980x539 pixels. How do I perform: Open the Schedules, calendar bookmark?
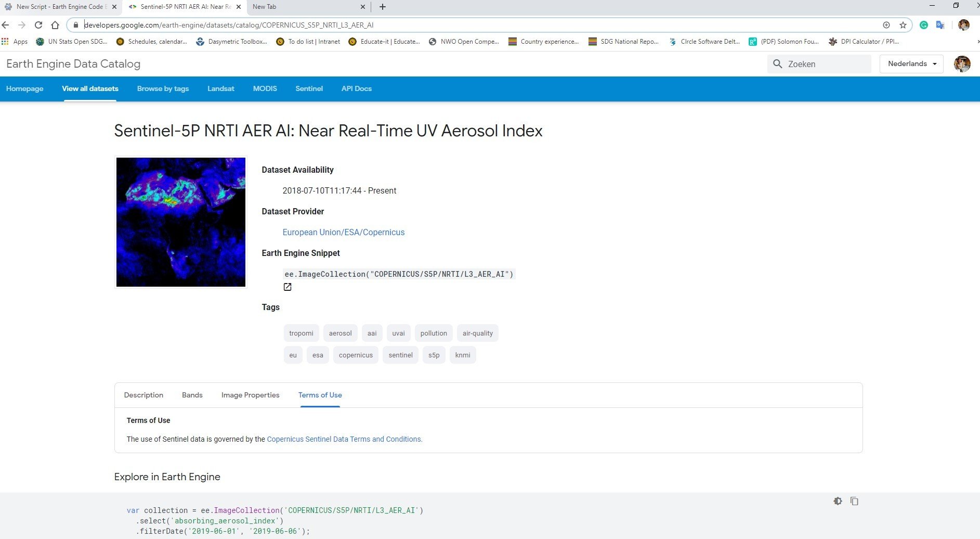point(151,42)
